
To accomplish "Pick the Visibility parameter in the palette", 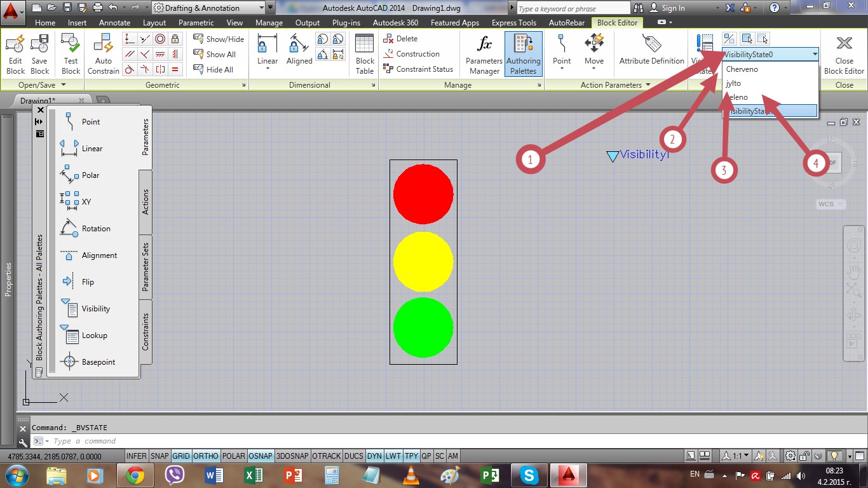I will [x=85, y=308].
